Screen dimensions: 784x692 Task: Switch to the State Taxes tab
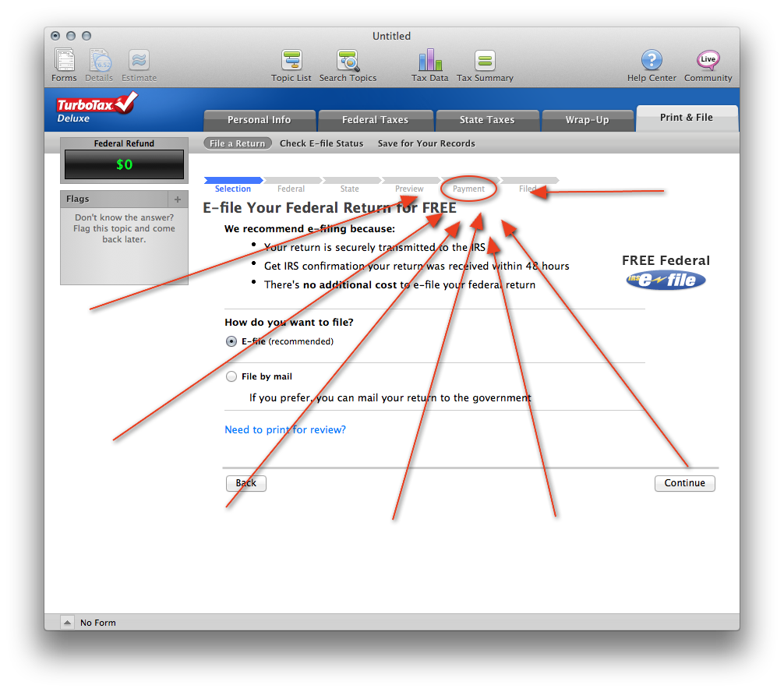point(487,120)
